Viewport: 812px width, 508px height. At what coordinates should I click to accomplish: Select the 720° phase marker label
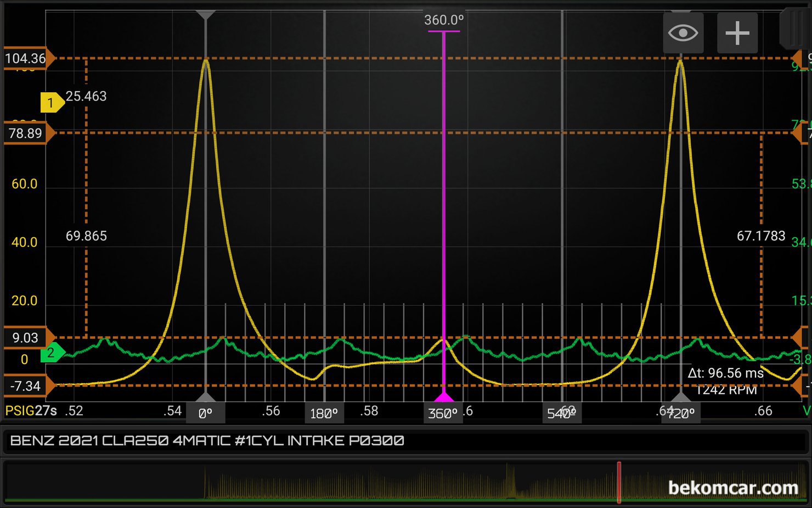pyautogui.click(x=681, y=414)
